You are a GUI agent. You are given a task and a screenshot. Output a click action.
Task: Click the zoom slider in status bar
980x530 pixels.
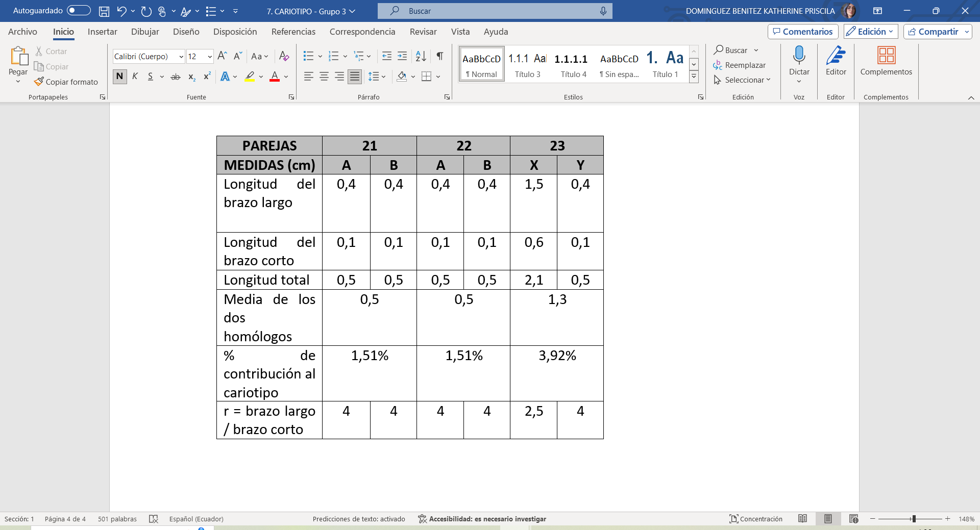coord(913,519)
